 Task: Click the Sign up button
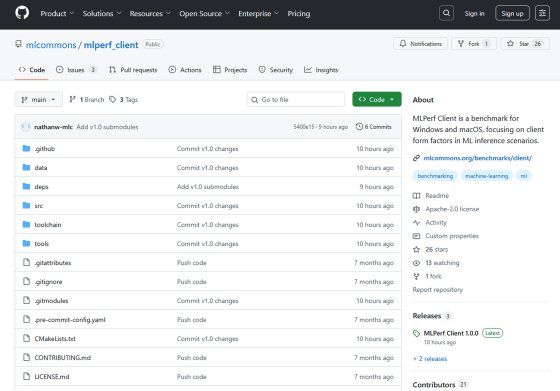[x=512, y=14]
